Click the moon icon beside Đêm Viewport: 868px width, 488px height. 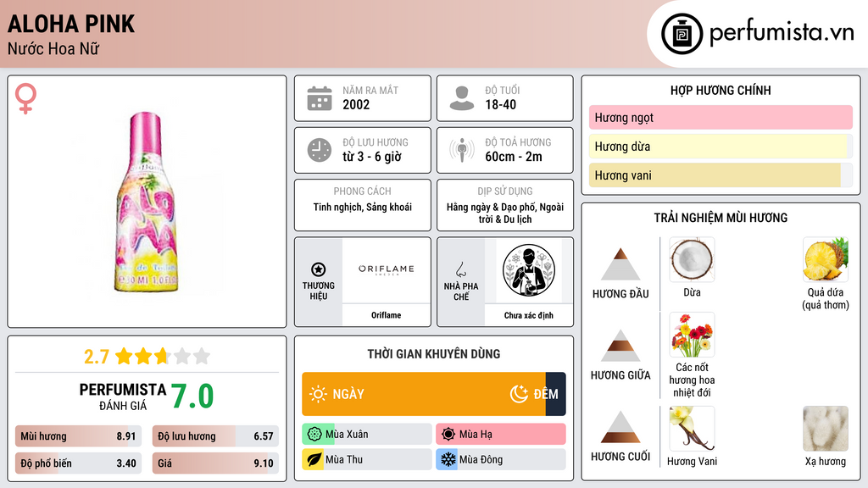519,394
